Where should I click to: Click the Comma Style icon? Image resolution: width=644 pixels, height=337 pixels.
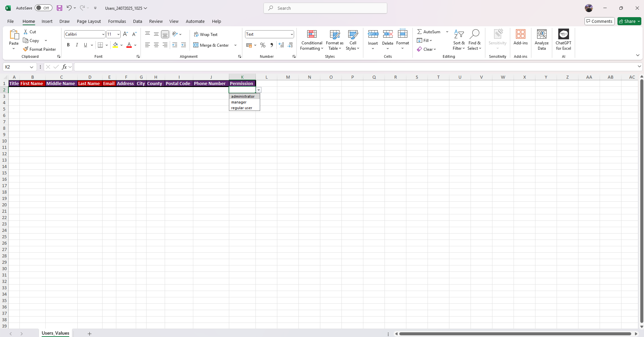click(272, 45)
